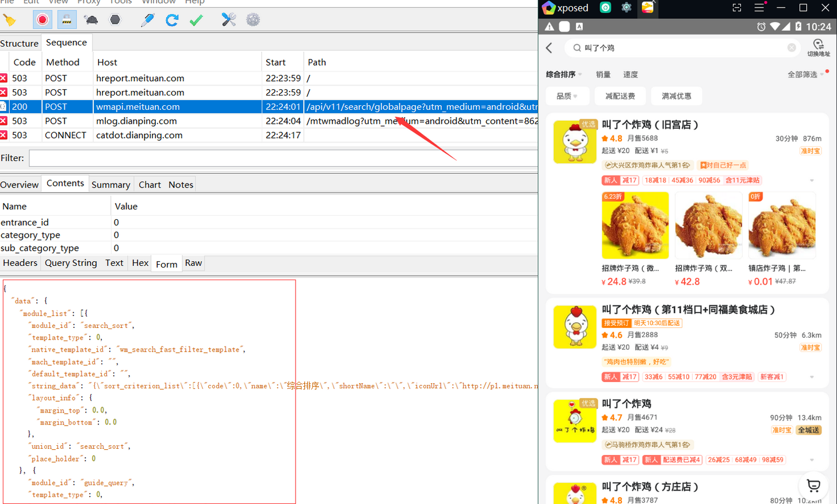Open 叫了个炸鸡（方庄店）store title

click(650, 487)
